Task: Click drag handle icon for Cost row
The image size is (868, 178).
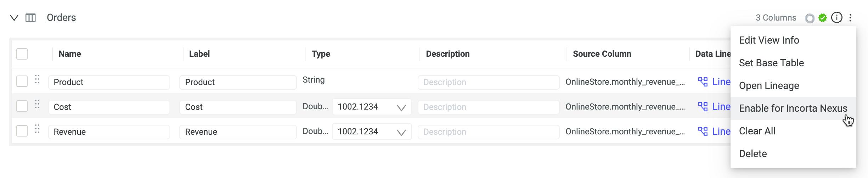Action: point(37,104)
